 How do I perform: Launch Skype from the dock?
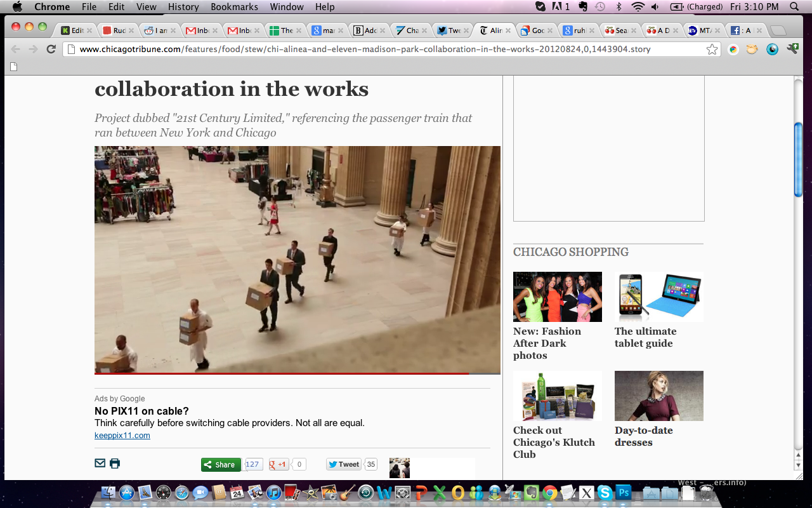(x=605, y=493)
